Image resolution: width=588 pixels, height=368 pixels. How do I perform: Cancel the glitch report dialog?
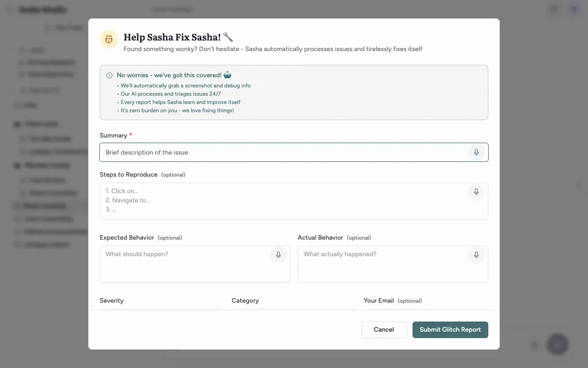[x=384, y=330]
